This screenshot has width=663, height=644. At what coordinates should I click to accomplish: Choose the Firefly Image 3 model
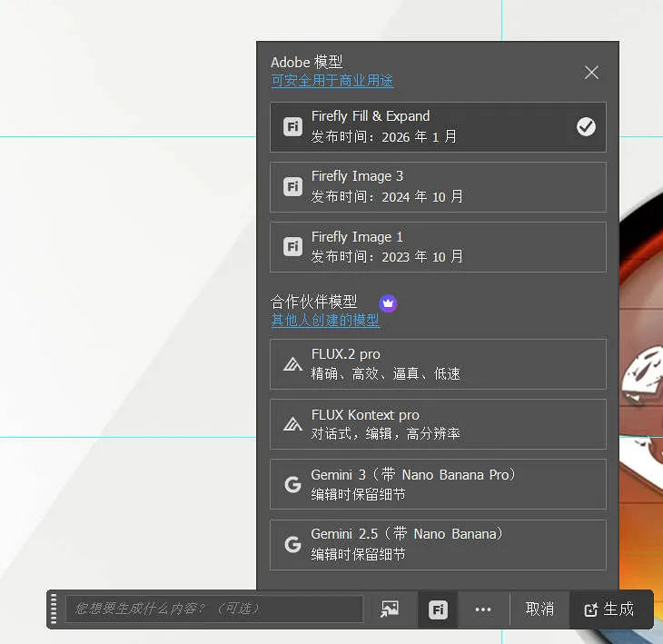(438, 187)
